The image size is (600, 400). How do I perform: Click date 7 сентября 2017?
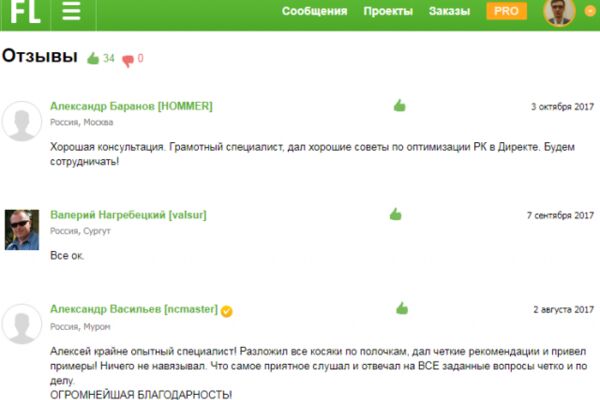(x=561, y=216)
